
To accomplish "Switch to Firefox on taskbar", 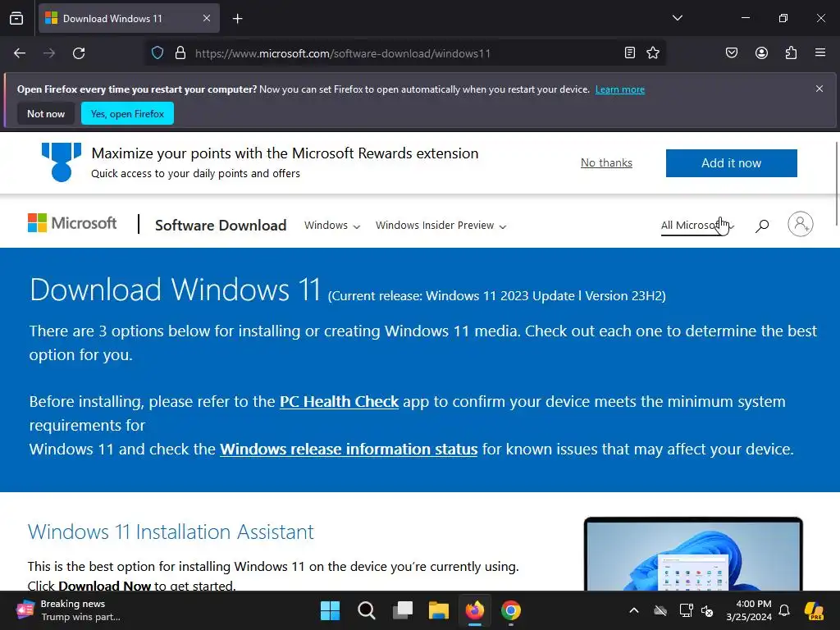I will [475, 610].
